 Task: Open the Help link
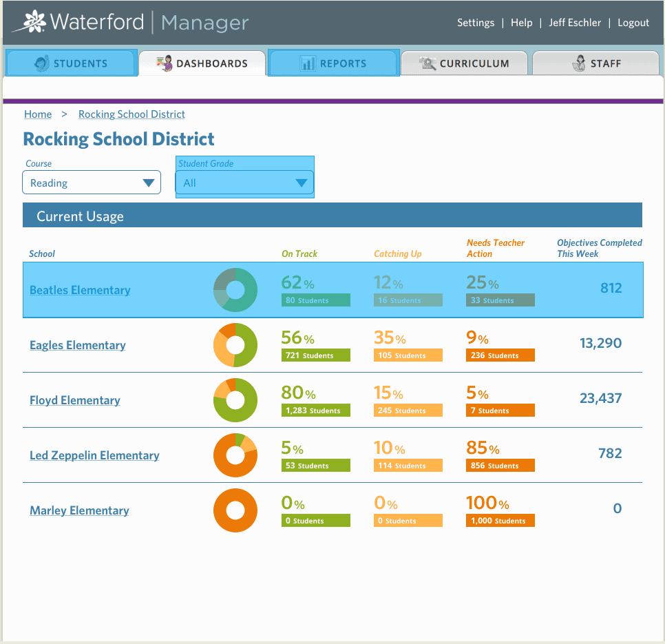pos(521,23)
